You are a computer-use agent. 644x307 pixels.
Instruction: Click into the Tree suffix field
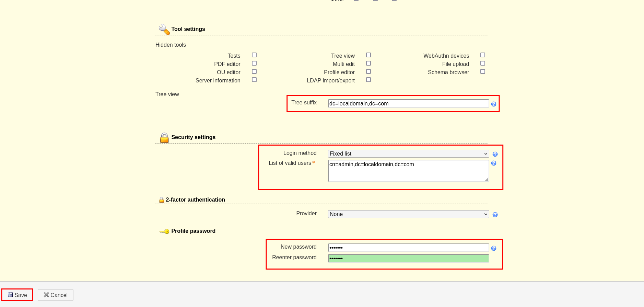[408, 103]
